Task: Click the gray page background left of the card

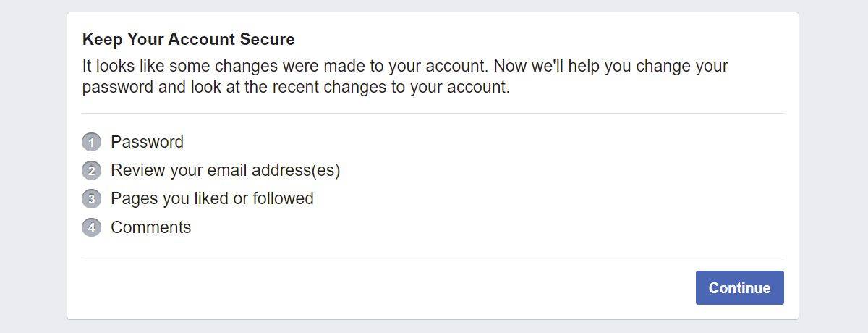Action: [x=33, y=166]
